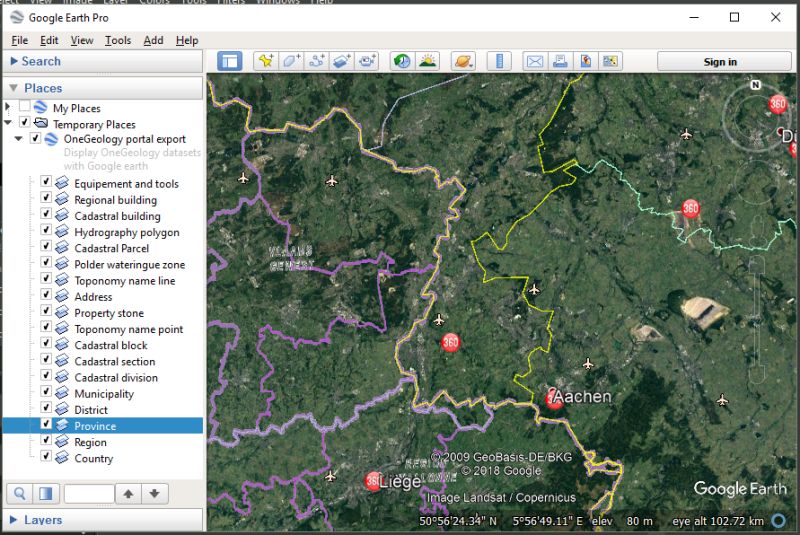Toggle the Cadastral division checkbox
Viewport: 800px width, 535px height.
[x=46, y=375]
